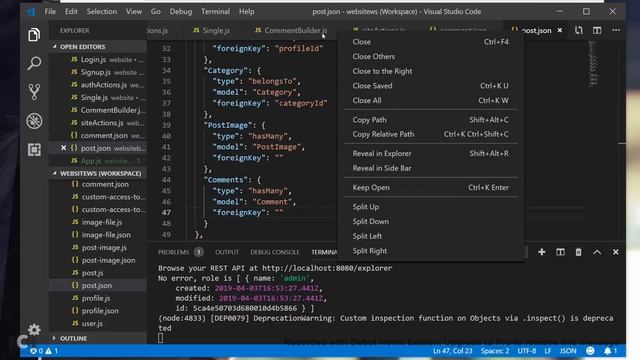Open the Help menu
Screen dimensions: 640x360
(x=247, y=11)
